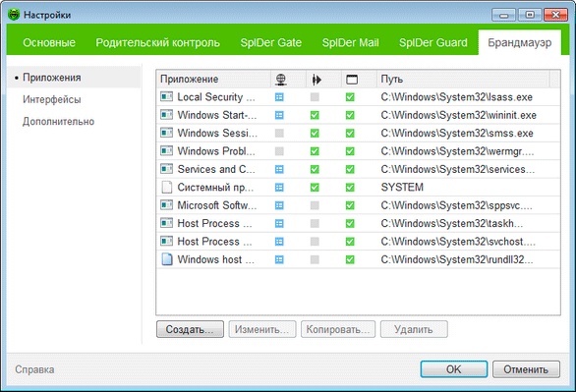Click network rules icon for lsass.exe row
This screenshot has height=392, width=576.
point(279,97)
